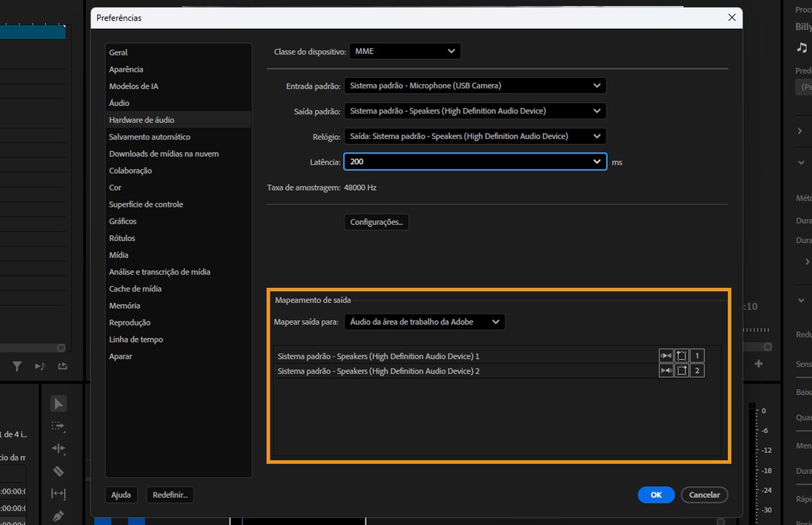Click the Configurações... button
Screen dimensions: 812x525
pyautogui.click(x=376, y=222)
